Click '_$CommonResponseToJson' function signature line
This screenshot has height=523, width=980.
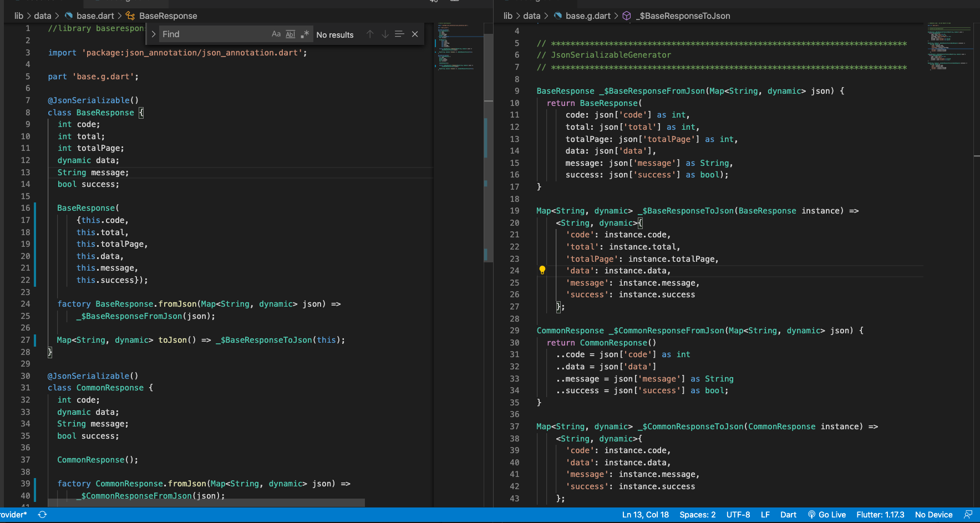[x=707, y=426]
